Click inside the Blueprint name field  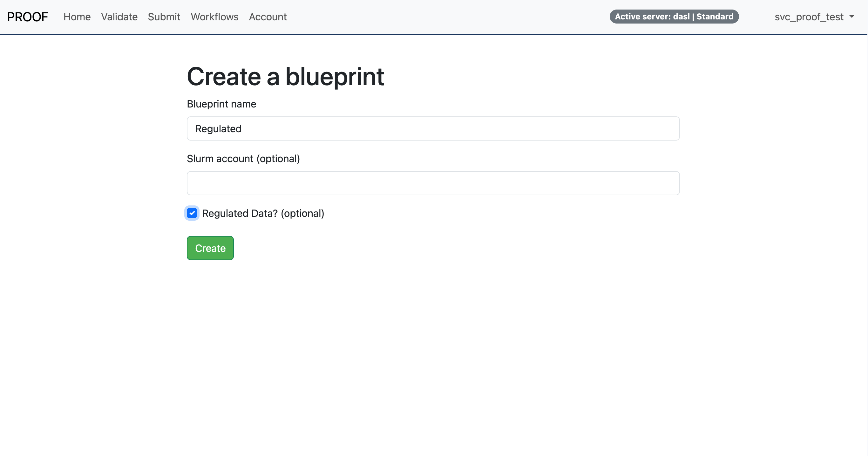pyautogui.click(x=433, y=128)
